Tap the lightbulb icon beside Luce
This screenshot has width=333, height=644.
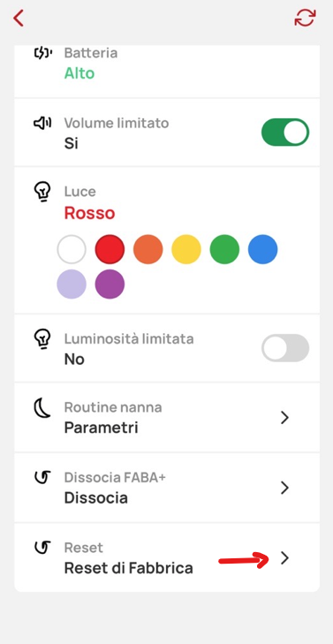pyautogui.click(x=42, y=192)
